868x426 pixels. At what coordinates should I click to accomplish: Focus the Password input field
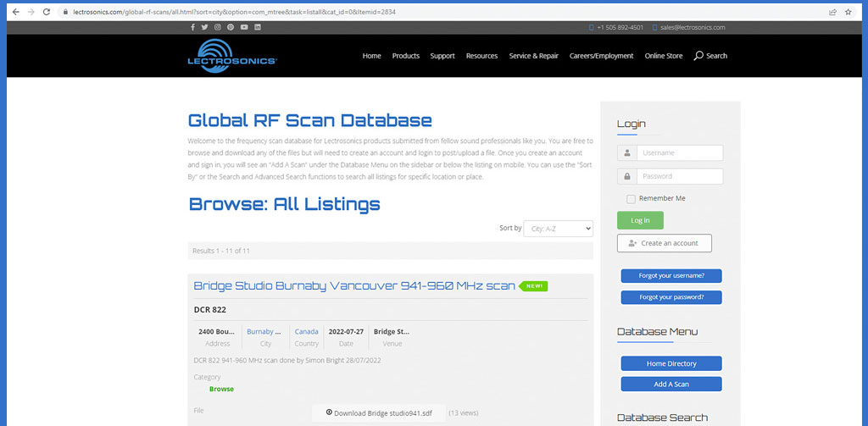pyautogui.click(x=680, y=176)
